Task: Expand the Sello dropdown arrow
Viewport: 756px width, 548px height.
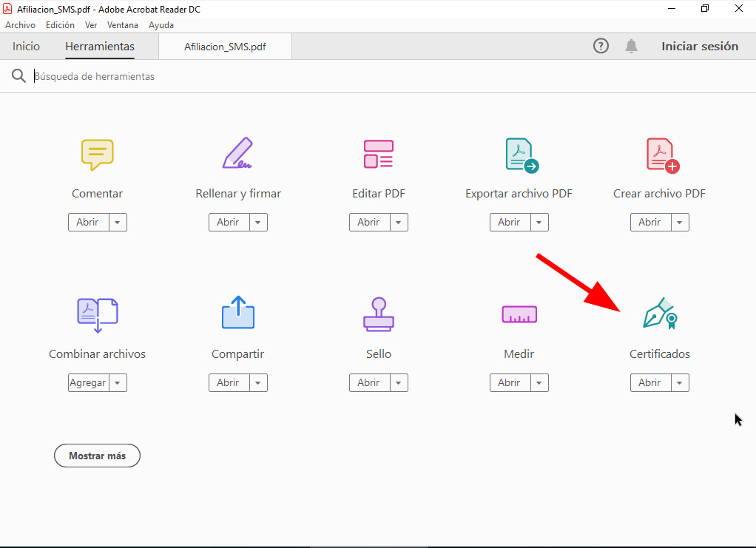Action: pos(399,382)
